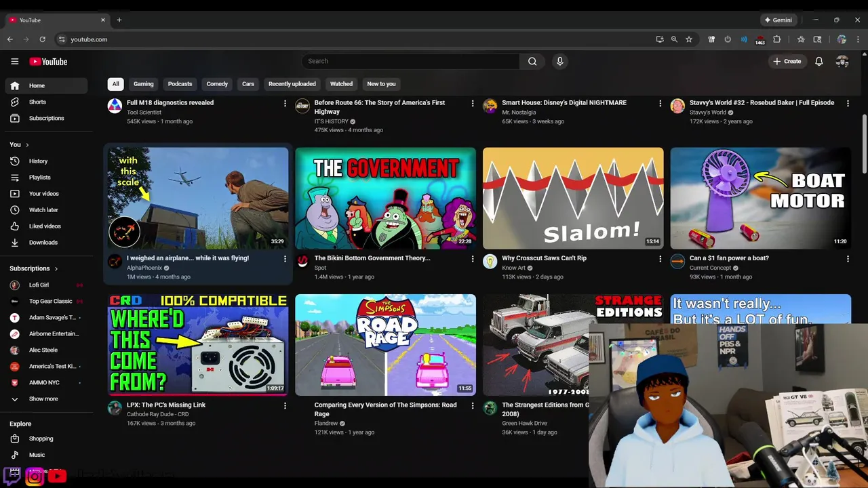Open options for Before Route 66 video
Image resolution: width=868 pixels, height=488 pixels.
473,103
